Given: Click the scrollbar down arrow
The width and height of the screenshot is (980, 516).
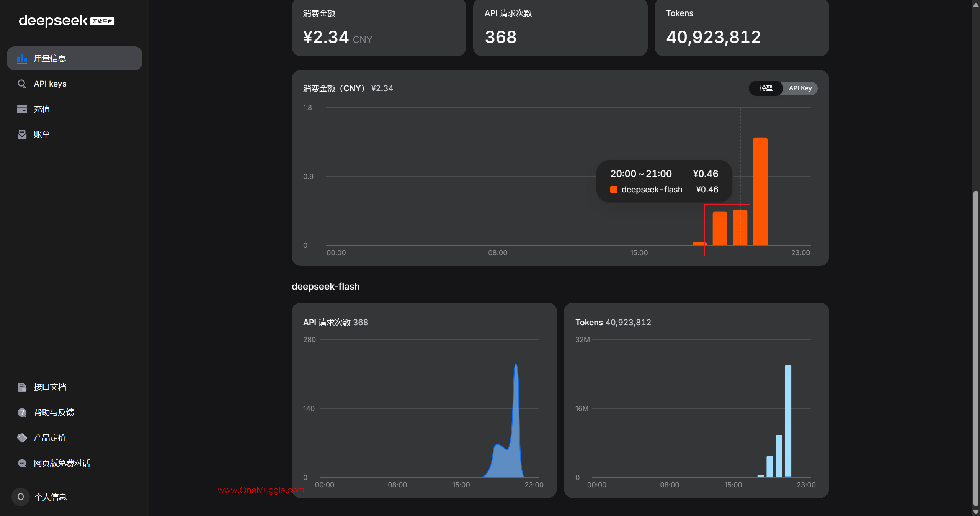Looking at the screenshot, I should 976,512.
